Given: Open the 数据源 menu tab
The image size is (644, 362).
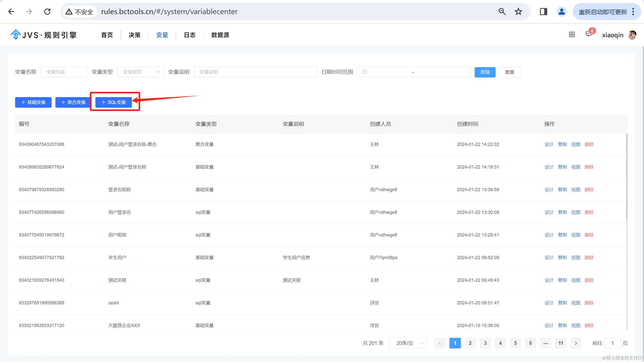Looking at the screenshot, I should (220, 35).
